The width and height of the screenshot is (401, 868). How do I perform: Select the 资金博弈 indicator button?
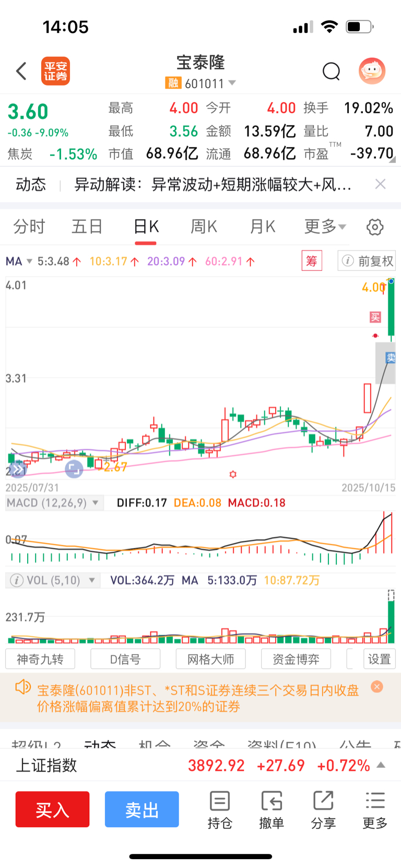tap(296, 659)
